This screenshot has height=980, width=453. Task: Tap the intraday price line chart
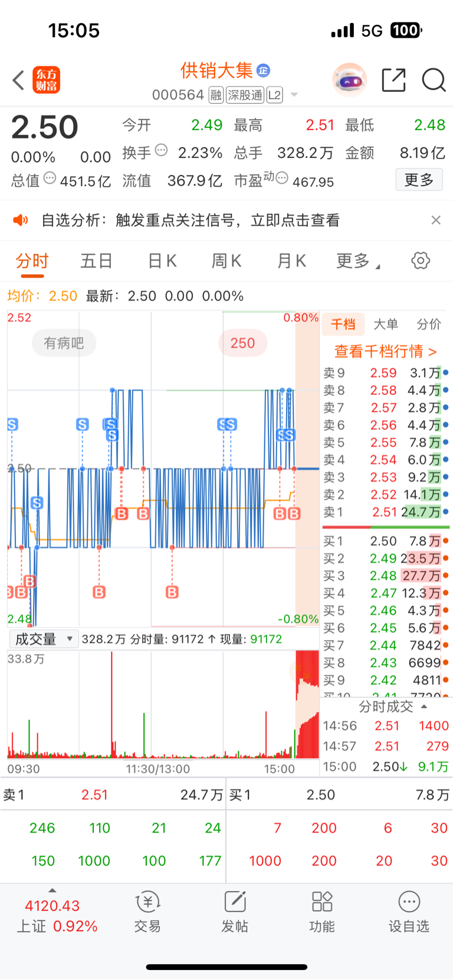tap(163, 468)
